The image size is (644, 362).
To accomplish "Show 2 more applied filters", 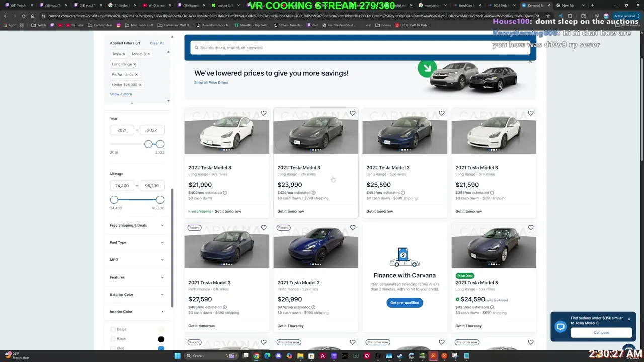I will tap(121, 94).
